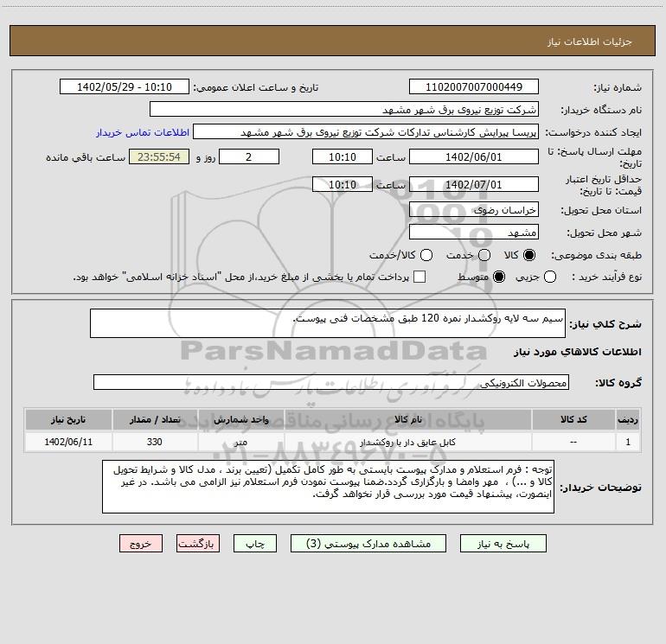The image size is (666, 644).
Task: Click the response deadline time 10:10 field
Action: (x=343, y=156)
